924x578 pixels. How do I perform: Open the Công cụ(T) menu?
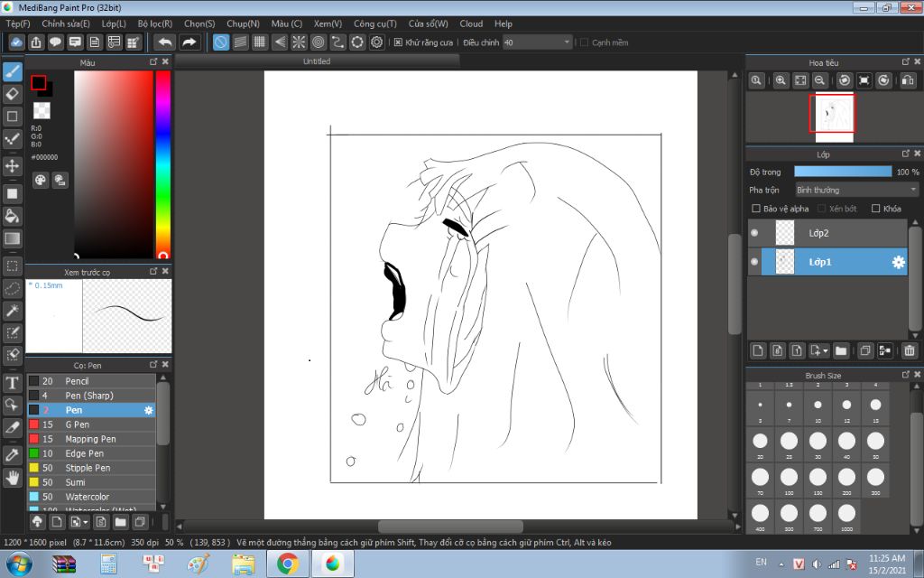coord(374,23)
